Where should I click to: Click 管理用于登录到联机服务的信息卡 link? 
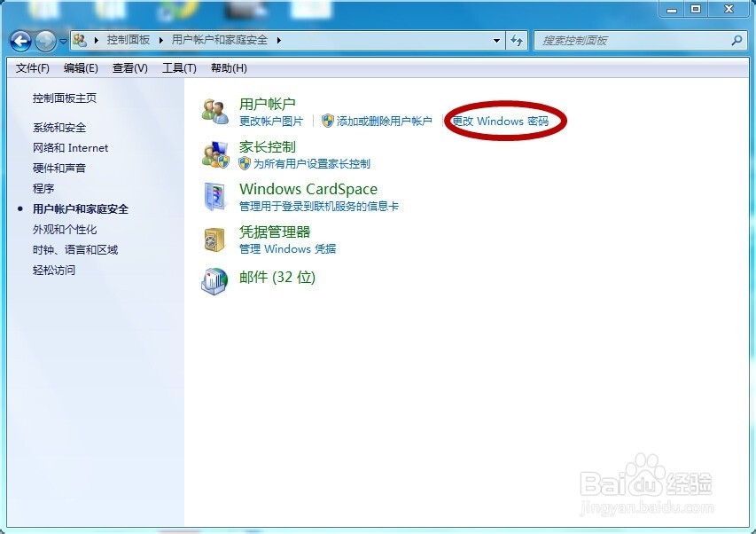(319, 207)
